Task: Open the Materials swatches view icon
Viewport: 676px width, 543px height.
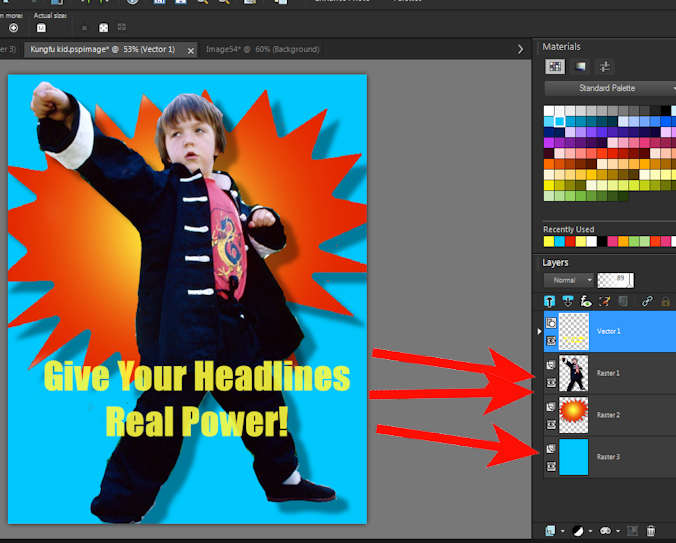Action: (555, 66)
